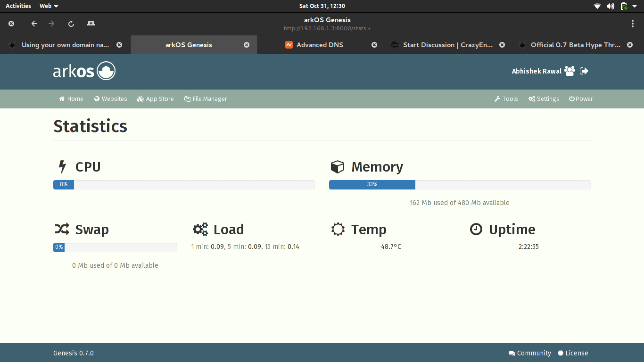Close the Official 0.7 Beta Hype tab
The width and height of the screenshot is (644, 362).
630,45
